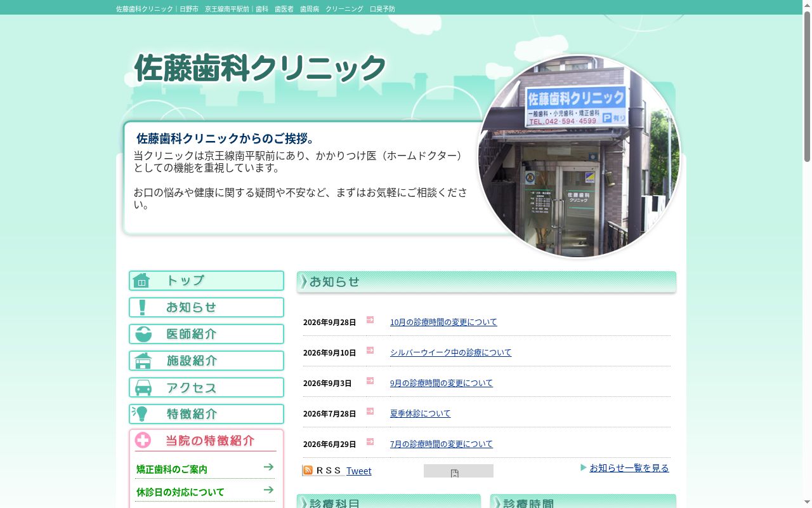Open 施設紹介 sidebar menu item
The image size is (812, 508).
coord(206,361)
